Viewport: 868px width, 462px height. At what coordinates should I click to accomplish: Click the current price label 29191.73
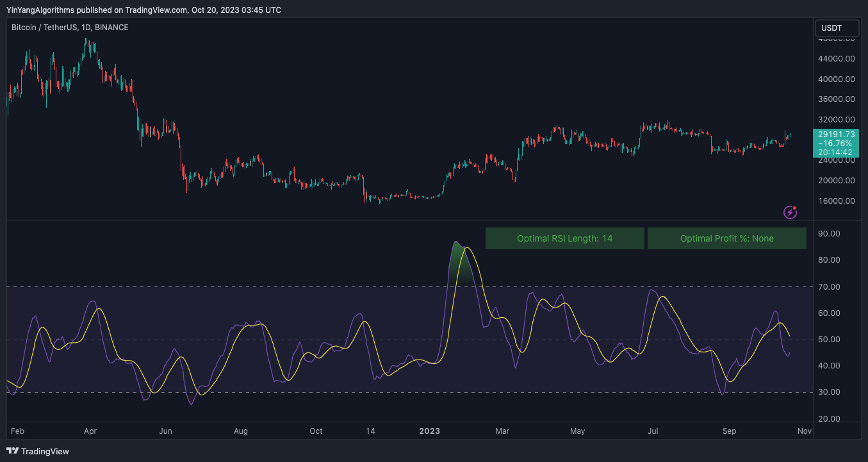tap(837, 134)
